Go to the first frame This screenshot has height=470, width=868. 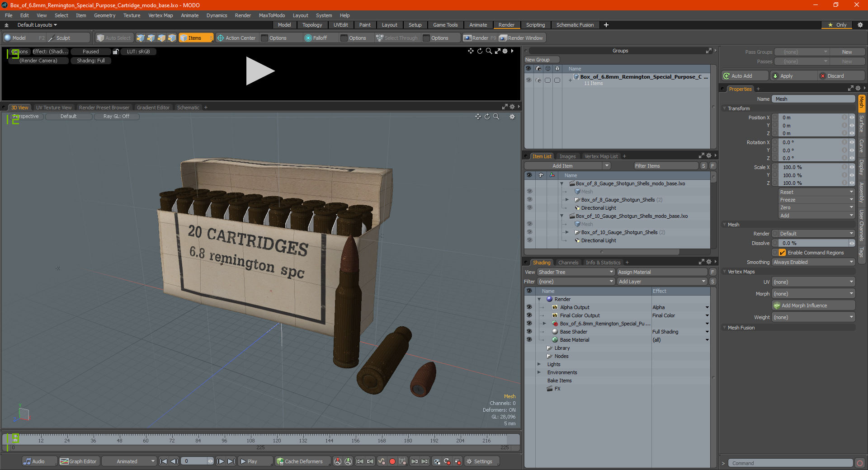pyautogui.click(x=164, y=461)
